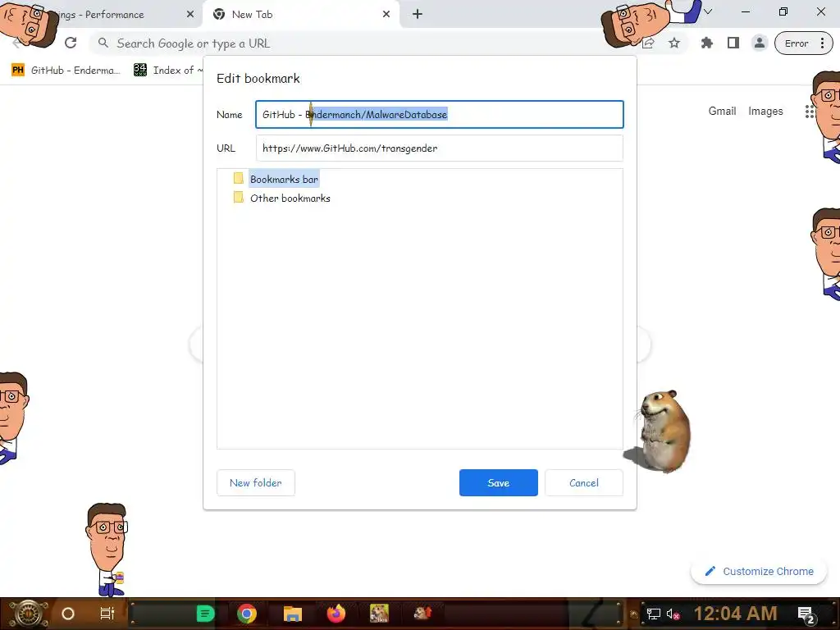Save the edited bookmark

pyautogui.click(x=498, y=482)
